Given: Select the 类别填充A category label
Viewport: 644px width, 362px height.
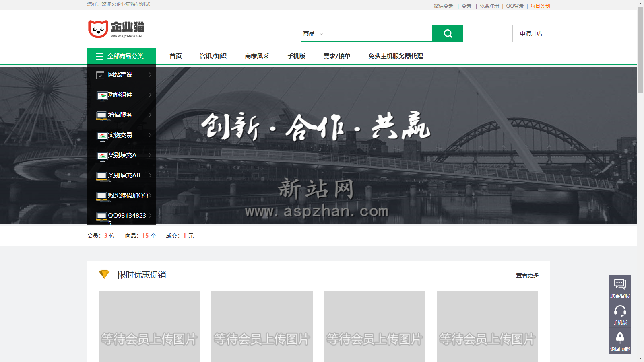Looking at the screenshot, I should point(122,155).
